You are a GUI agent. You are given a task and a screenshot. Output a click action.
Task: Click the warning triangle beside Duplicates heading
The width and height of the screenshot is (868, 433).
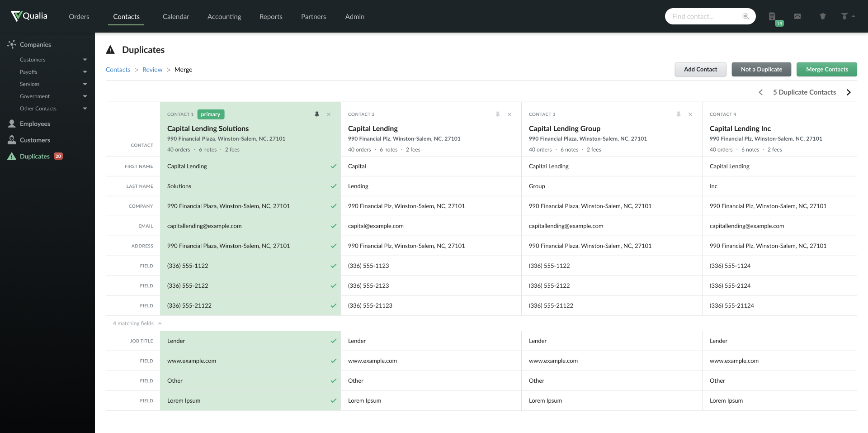[110, 50]
